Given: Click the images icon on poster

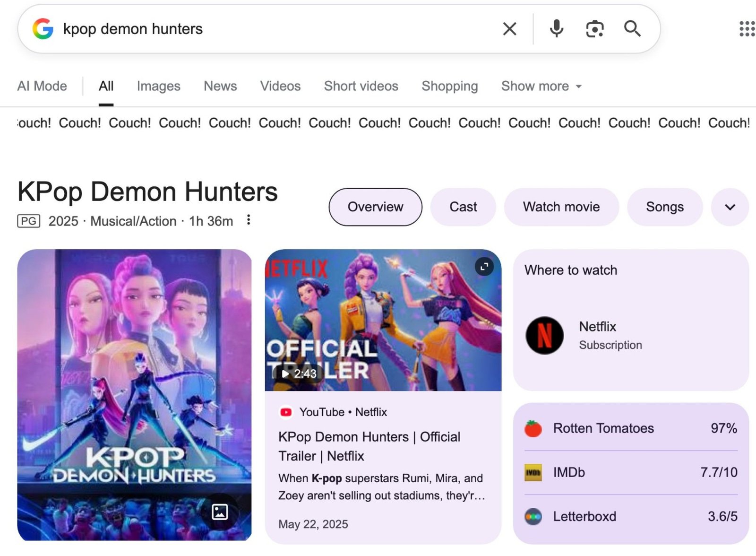Looking at the screenshot, I should click(x=220, y=512).
